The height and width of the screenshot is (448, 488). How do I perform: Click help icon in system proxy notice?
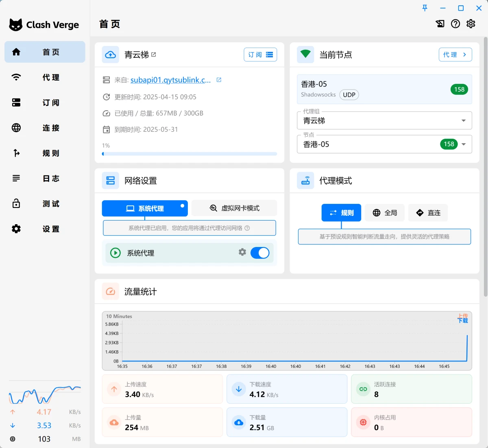pos(247,228)
